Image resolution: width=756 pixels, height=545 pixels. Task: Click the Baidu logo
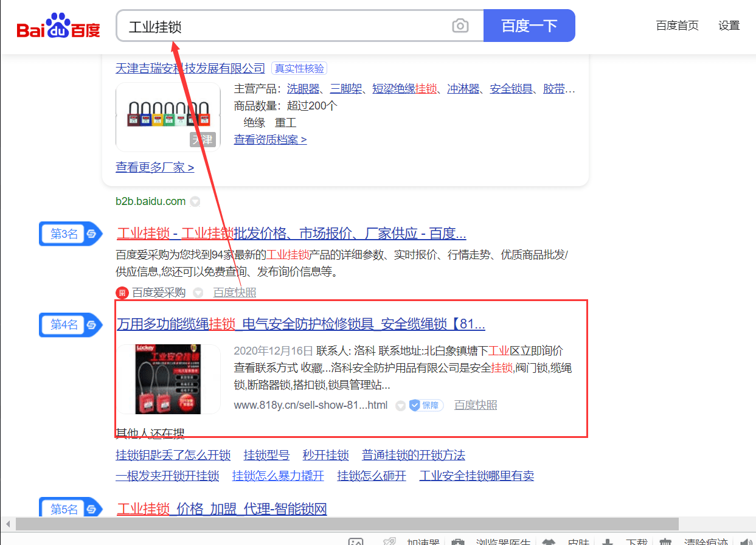pos(58,26)
